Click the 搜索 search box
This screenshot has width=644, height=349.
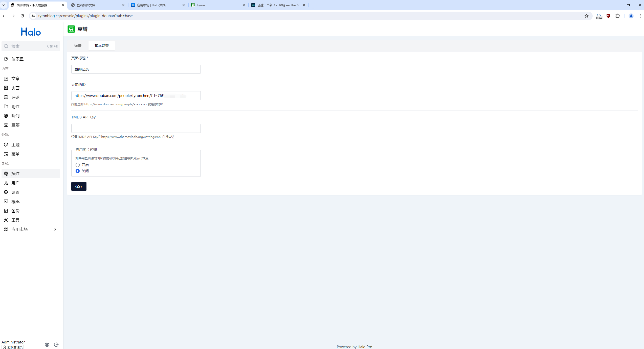[x=31, y=46]
